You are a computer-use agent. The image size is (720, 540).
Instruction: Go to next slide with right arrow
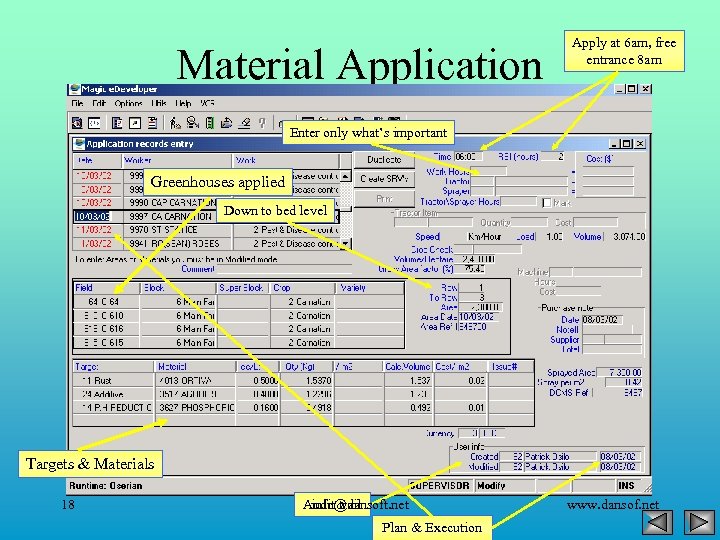tap(699, 522)
